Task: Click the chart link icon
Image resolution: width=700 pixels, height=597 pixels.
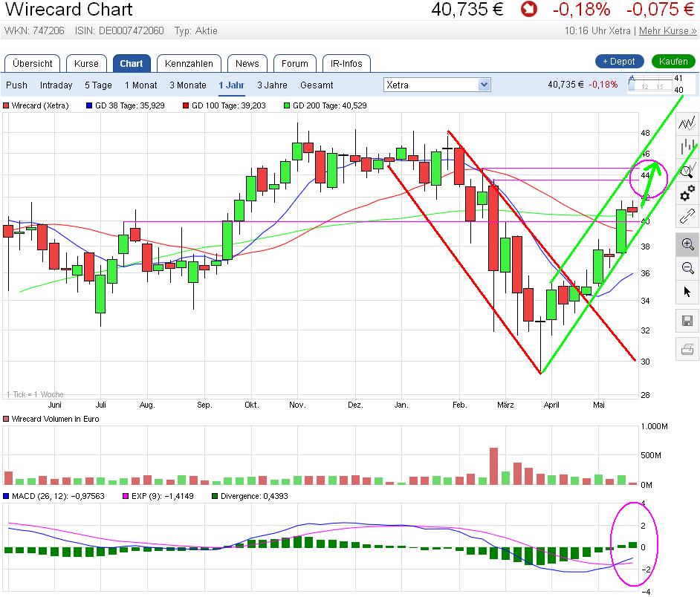Action: [x=687, y=217]
